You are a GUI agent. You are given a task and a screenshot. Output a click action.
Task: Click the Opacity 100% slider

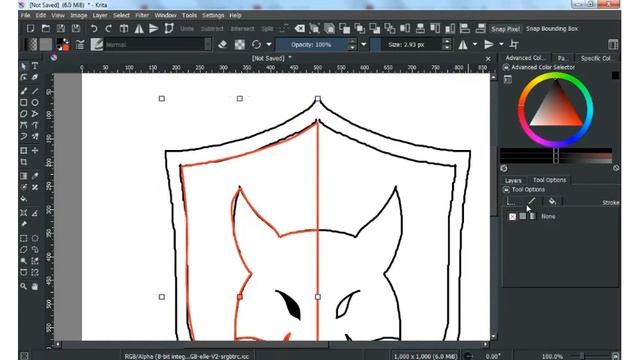coord(312,44)
